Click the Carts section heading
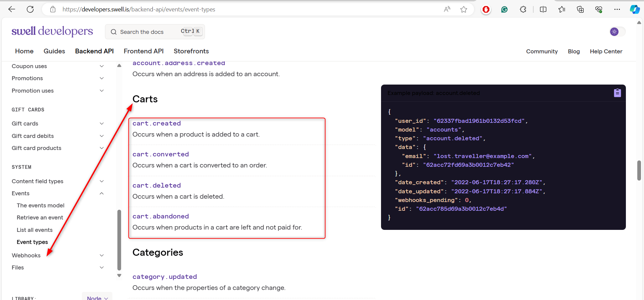Viewport: 644px width, 300px height. coord(145,99)
